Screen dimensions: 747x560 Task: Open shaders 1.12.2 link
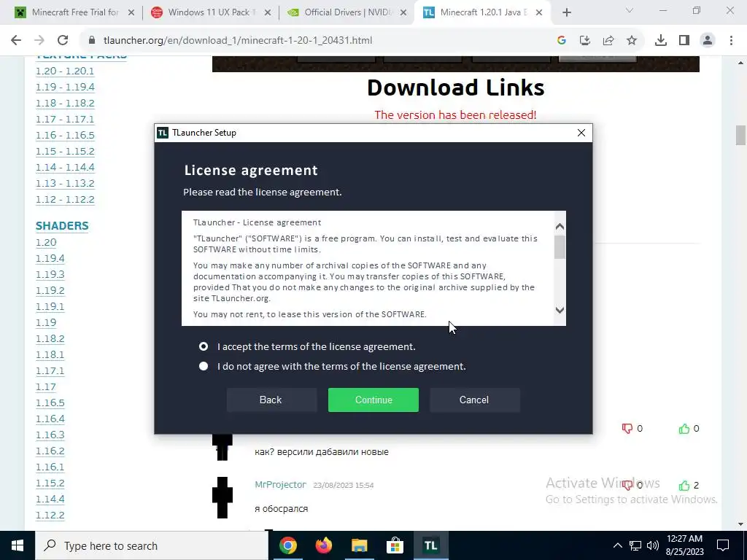[50, 516]
